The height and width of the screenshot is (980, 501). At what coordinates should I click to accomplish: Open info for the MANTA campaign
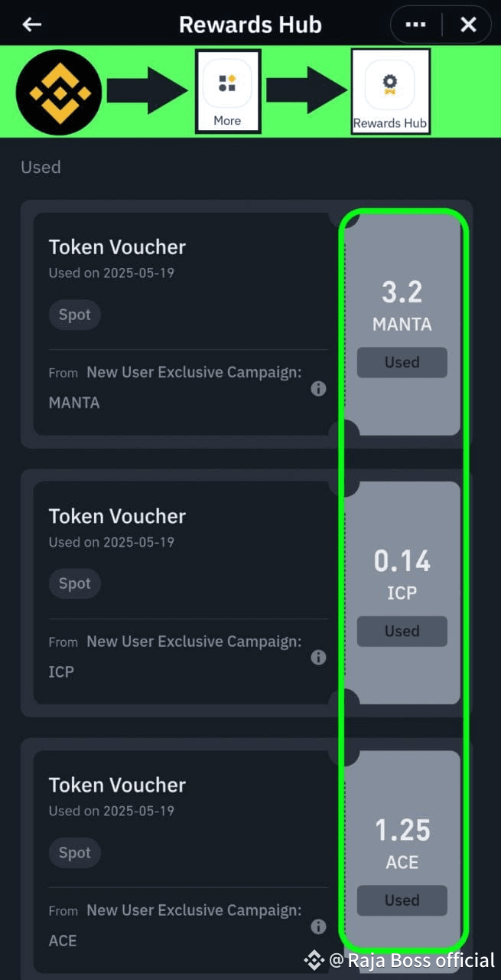click(318, 388)
